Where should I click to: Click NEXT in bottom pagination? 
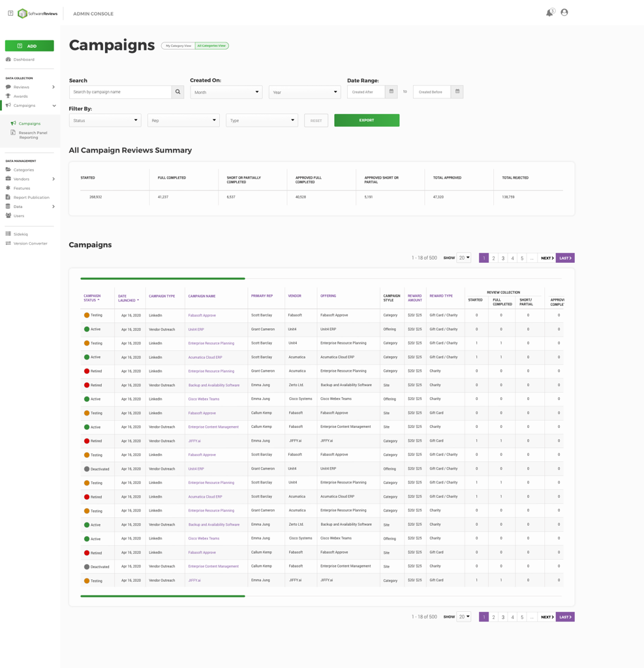pos(547,617)
